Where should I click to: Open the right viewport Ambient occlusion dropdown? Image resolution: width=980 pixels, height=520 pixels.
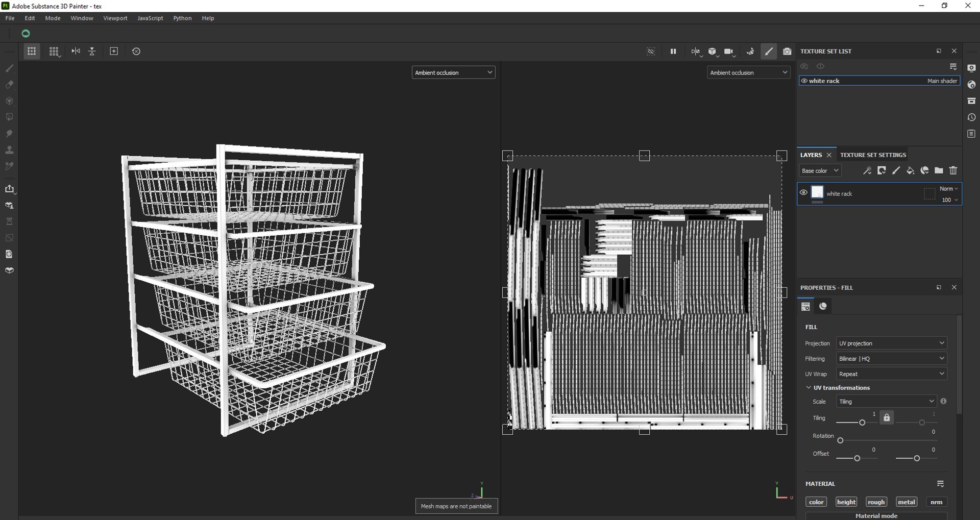[748, 72]
